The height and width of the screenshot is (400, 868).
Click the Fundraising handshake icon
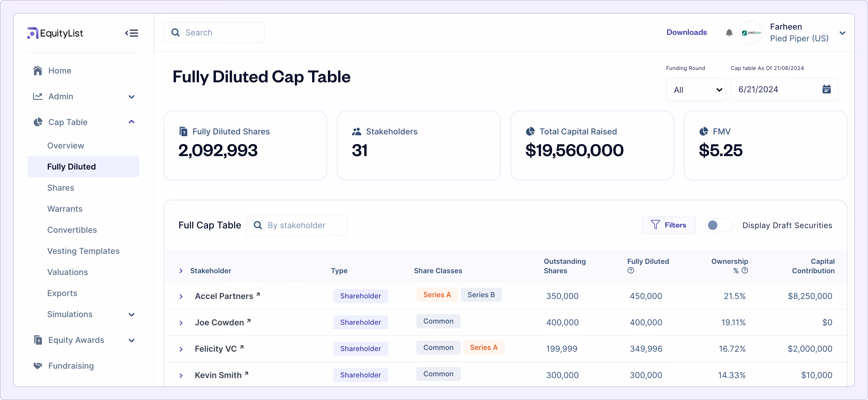(x=38, y=366)
